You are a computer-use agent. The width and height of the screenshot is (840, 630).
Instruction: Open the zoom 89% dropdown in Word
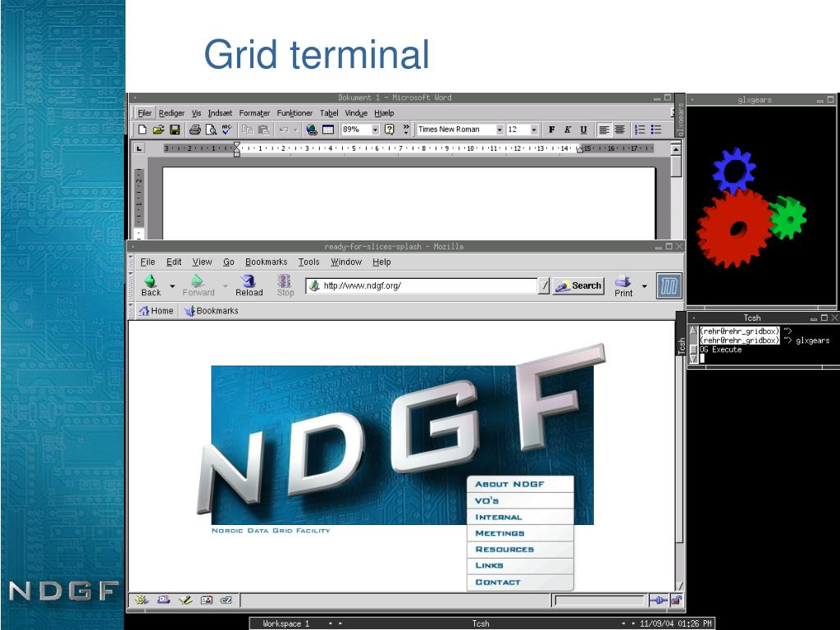[x=375, y=130]
